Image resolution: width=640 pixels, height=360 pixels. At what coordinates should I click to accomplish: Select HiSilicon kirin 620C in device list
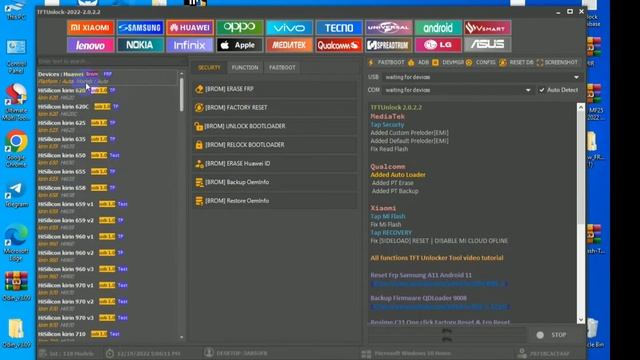107,110
